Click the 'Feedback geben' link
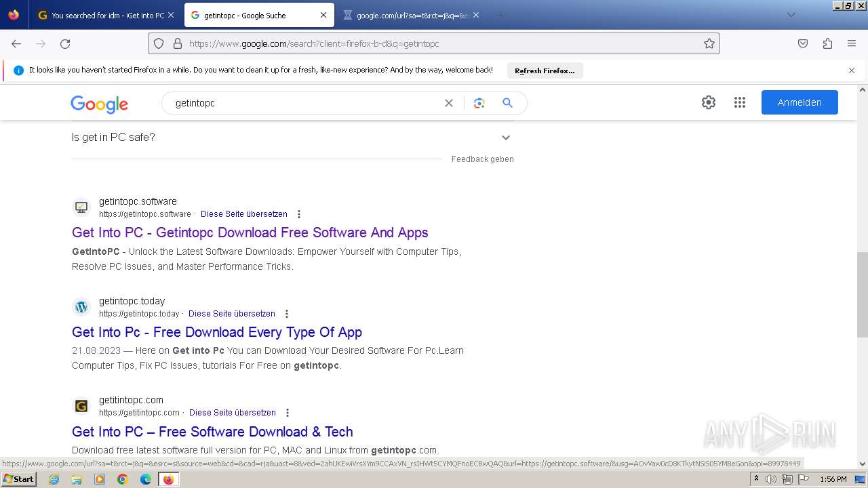The image size is (868, 488). pos(483,159)
